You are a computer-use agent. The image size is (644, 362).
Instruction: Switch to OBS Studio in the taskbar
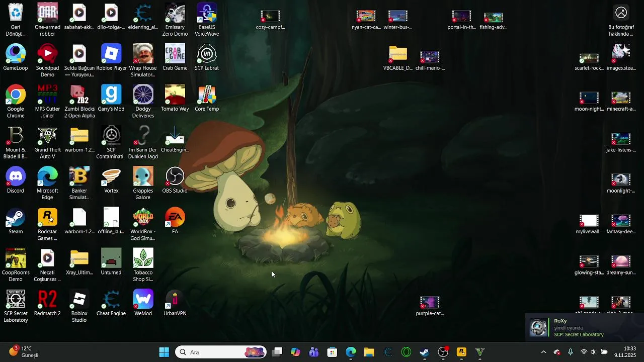(443, 352)
